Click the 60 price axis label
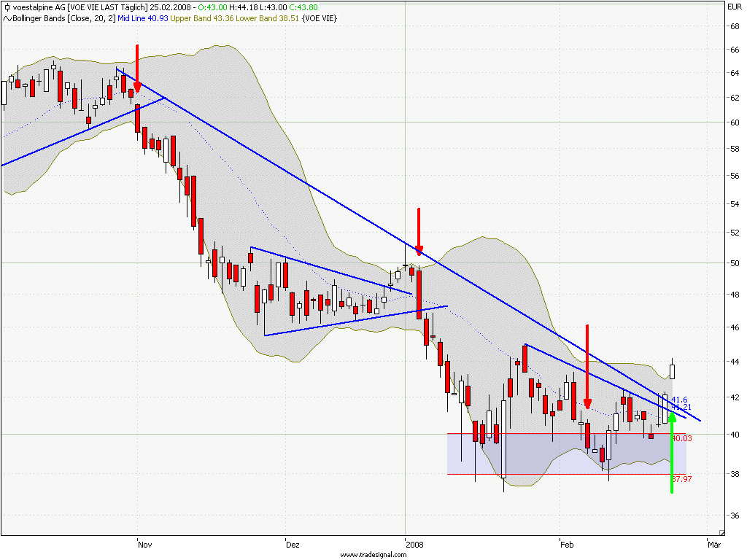The height and width of the screenshot is (560, 747). (x=735, y=122)
